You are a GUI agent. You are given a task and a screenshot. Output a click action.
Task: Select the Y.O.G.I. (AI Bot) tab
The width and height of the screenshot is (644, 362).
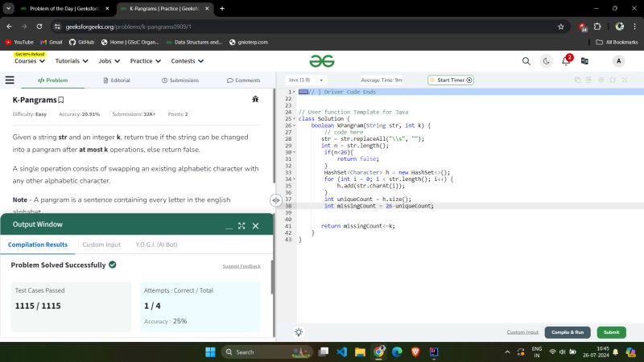[x=156, y=245]
